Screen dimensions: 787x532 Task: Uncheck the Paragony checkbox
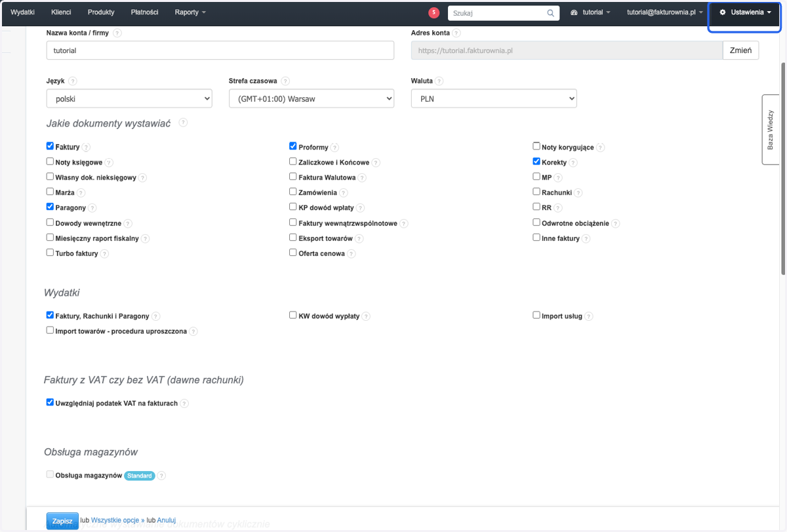pos(50,207)
